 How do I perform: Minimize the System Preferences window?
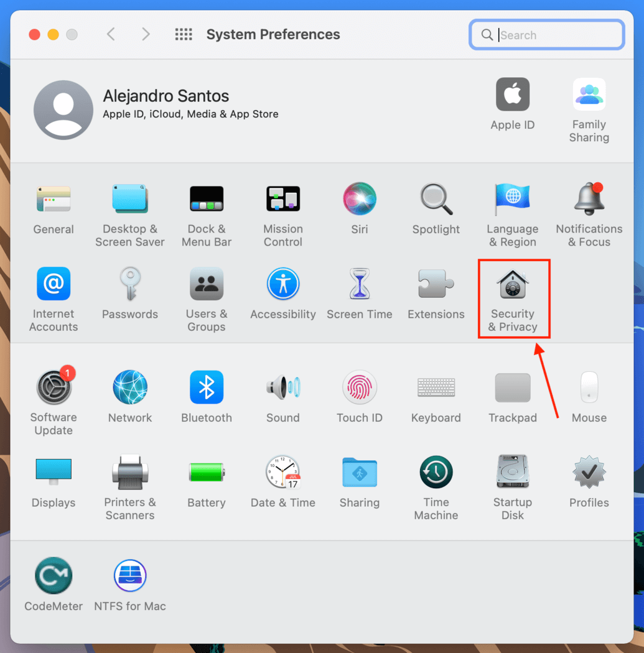pyautogui.click(x=54, y=35)
